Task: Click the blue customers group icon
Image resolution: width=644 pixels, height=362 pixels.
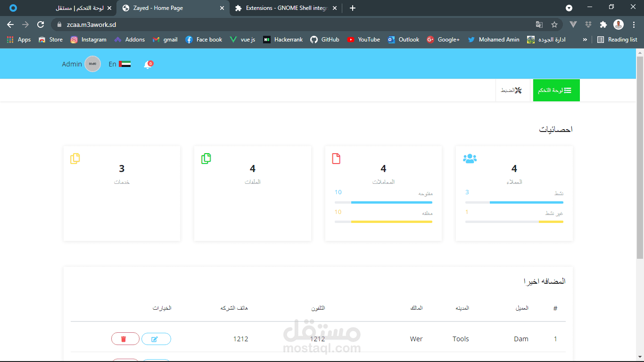Action: (470, 159)
